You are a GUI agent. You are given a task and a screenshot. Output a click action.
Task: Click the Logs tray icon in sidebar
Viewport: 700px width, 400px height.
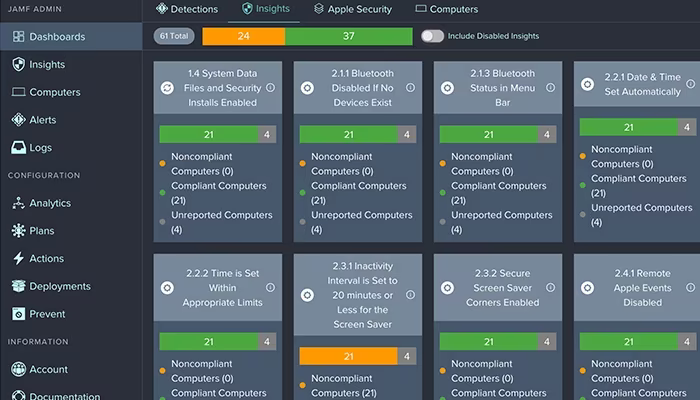tap(18, 147)
